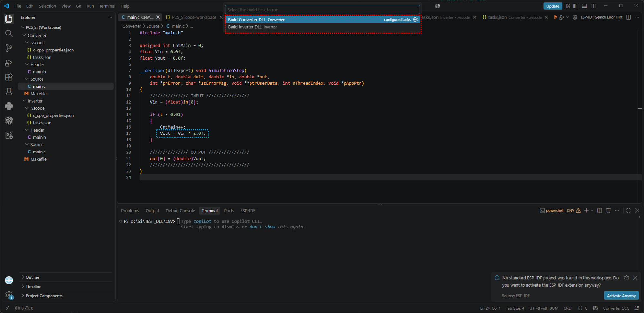The height and width of the screenshot is (313, 644).
Task: Toggle panel visibility layout icon
Action: click(x=584, y=6)
